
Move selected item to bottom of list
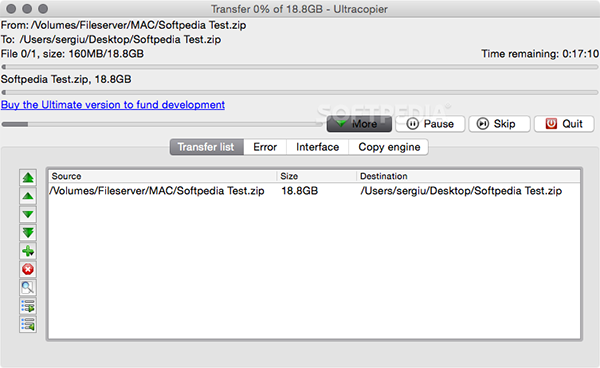pyautogui.click(x=28, y=233)
